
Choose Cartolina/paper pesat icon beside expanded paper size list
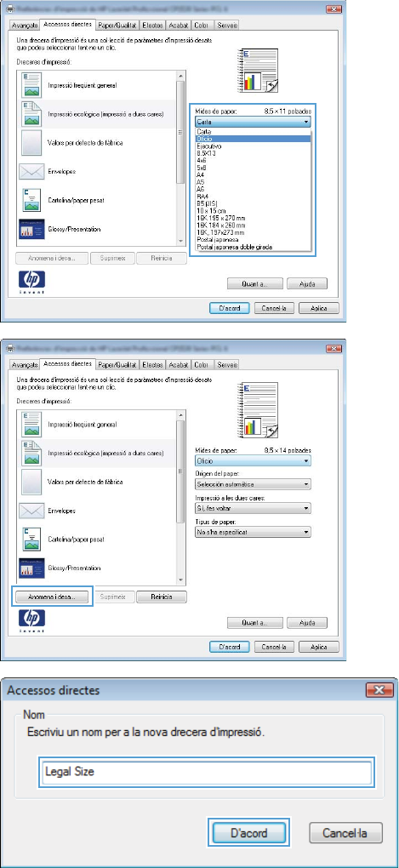point(31,200)
